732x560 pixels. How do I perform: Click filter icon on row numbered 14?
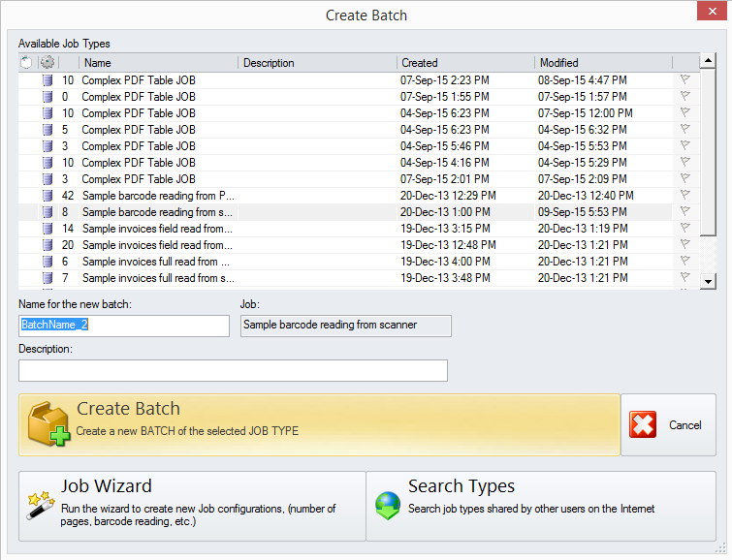684,229
